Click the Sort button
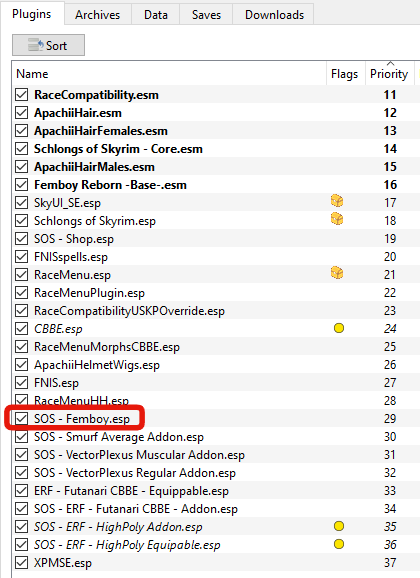 click(48, 45)
